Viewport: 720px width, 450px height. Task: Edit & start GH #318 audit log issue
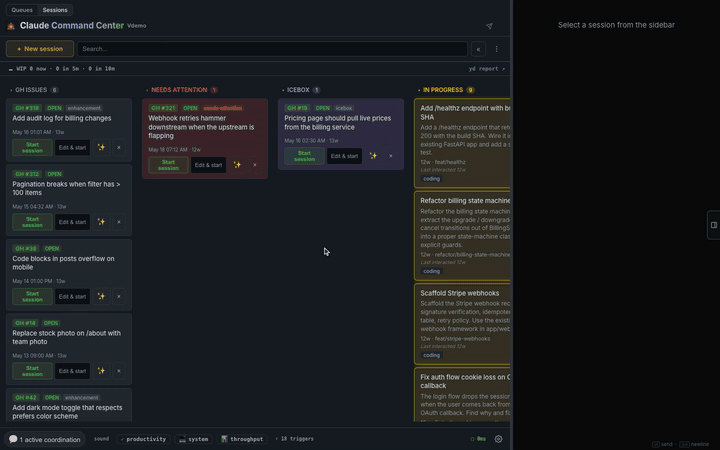pos(72,148)
